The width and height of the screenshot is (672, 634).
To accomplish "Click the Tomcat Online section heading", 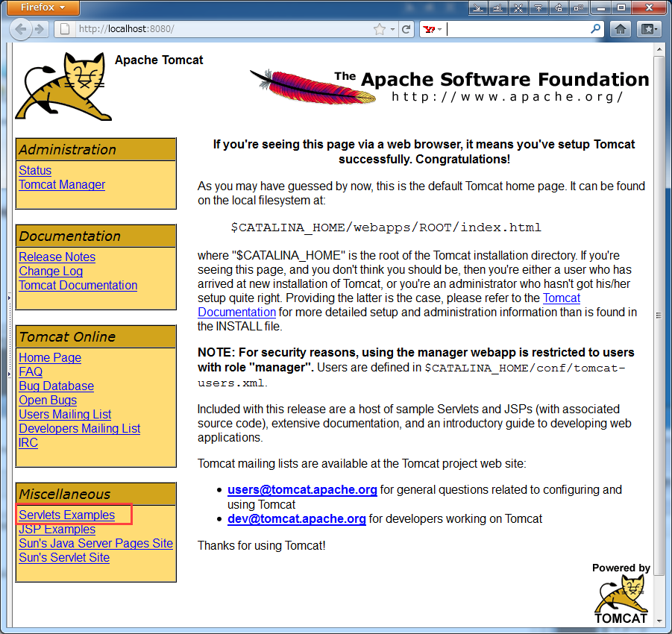I will 67,337.
